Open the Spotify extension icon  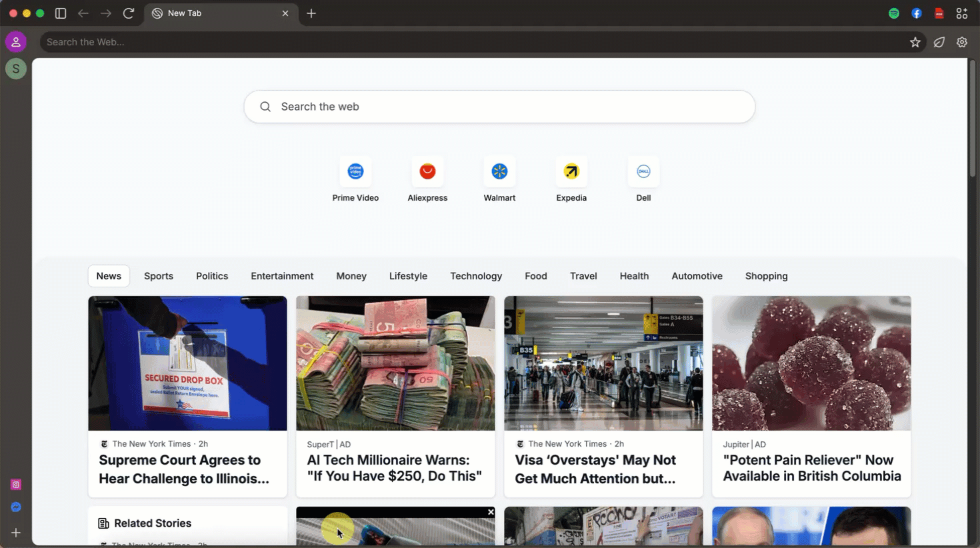(x=894, y=13)
